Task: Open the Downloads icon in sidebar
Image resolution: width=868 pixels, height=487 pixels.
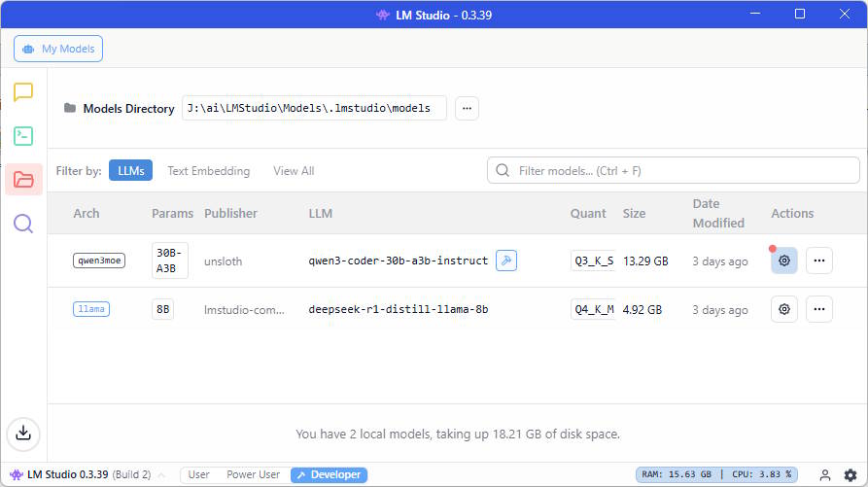Action: tap(23, 434)
